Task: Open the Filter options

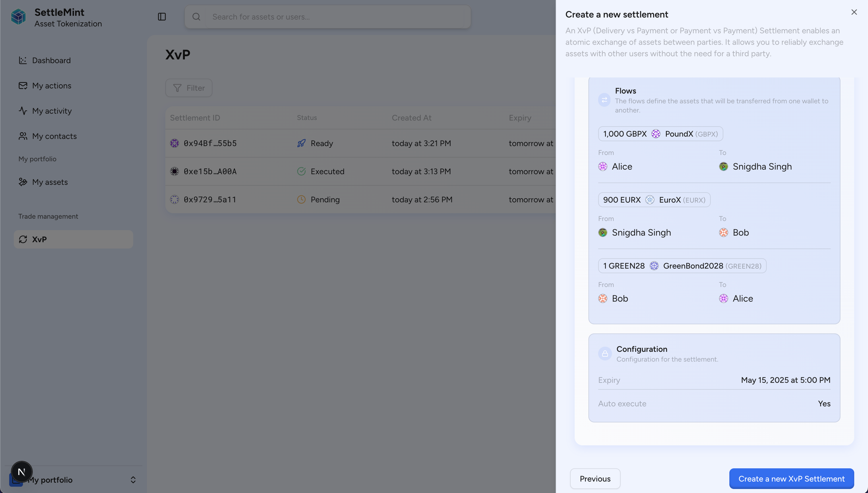Action: [x=189, y=88]
